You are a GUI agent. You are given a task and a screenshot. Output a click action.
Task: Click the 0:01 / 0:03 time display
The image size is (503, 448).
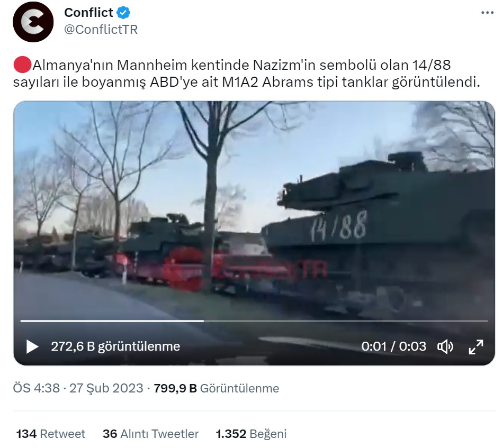(x=393, y=346)
